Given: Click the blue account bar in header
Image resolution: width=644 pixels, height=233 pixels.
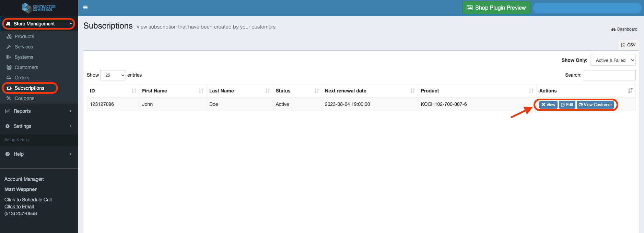Looking at the screenshot, I should pos(587,8).
